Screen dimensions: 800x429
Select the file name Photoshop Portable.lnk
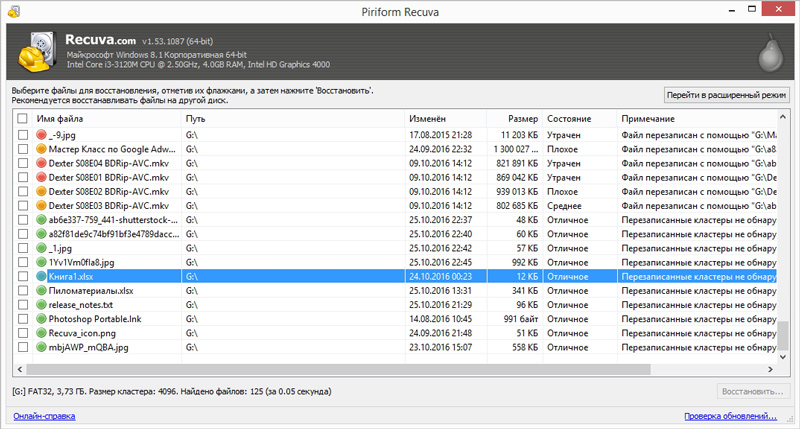point(95,319)
